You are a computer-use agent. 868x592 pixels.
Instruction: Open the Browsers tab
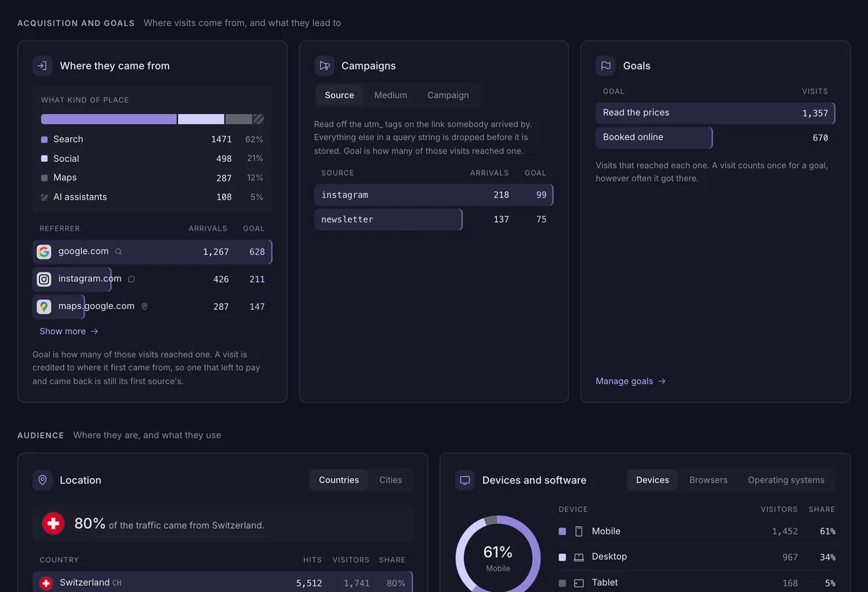(x=708, y=480)
